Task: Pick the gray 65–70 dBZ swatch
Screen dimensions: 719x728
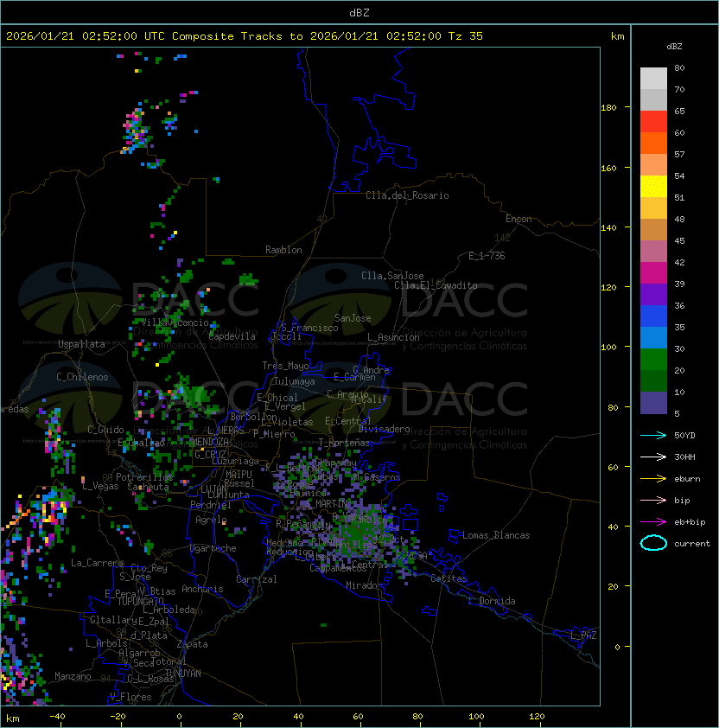Action: pos(653,99)
